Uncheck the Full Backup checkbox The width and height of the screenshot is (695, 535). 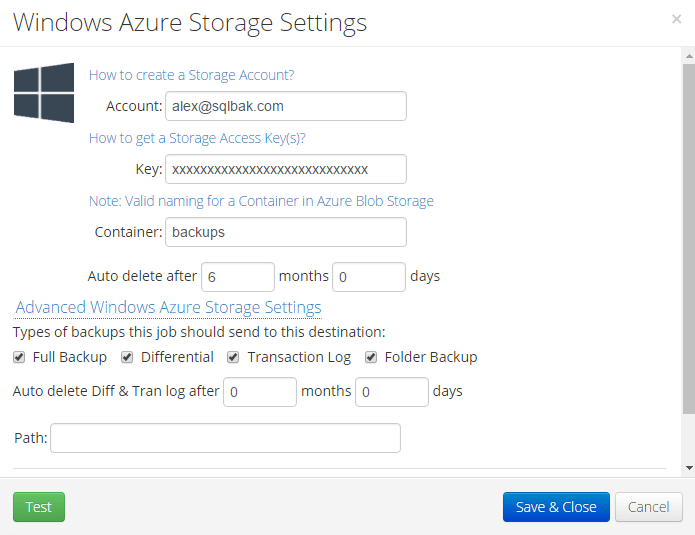pos(19,357)
